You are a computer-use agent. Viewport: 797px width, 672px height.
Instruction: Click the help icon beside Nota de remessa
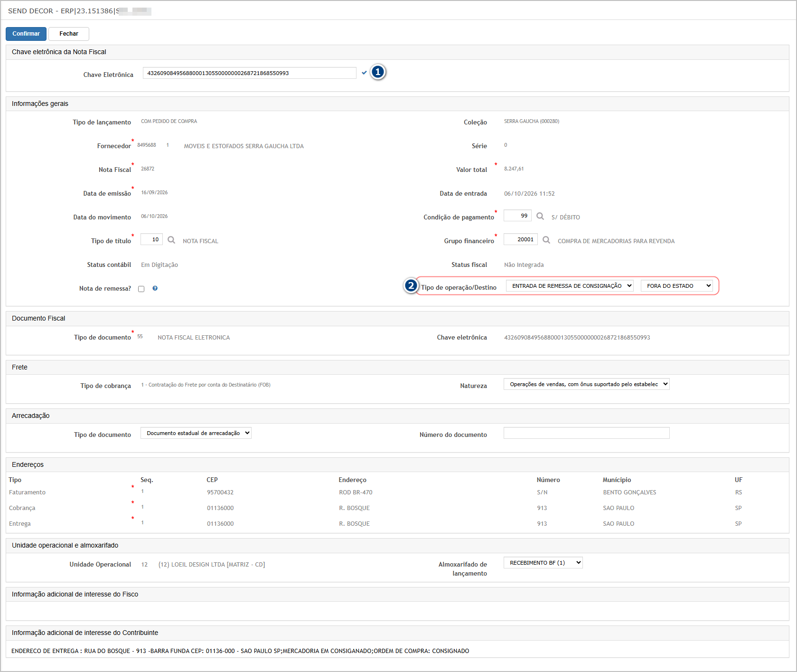point(155,288)
